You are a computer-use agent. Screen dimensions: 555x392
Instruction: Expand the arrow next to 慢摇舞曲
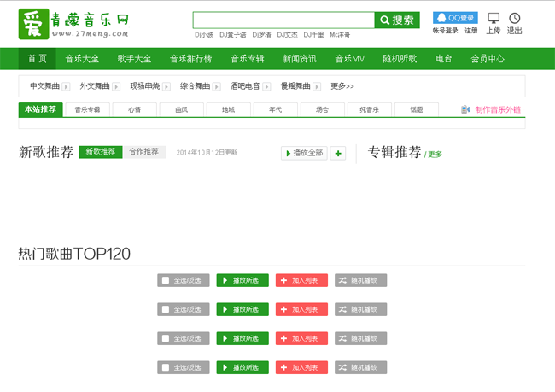pyautogui.click(x=317, y=86)
